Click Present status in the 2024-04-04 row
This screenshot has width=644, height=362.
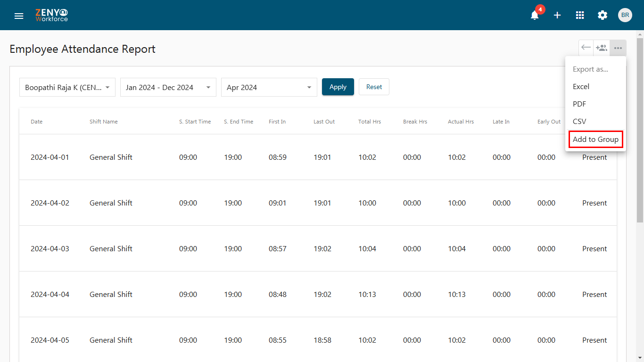coord(594,295)
